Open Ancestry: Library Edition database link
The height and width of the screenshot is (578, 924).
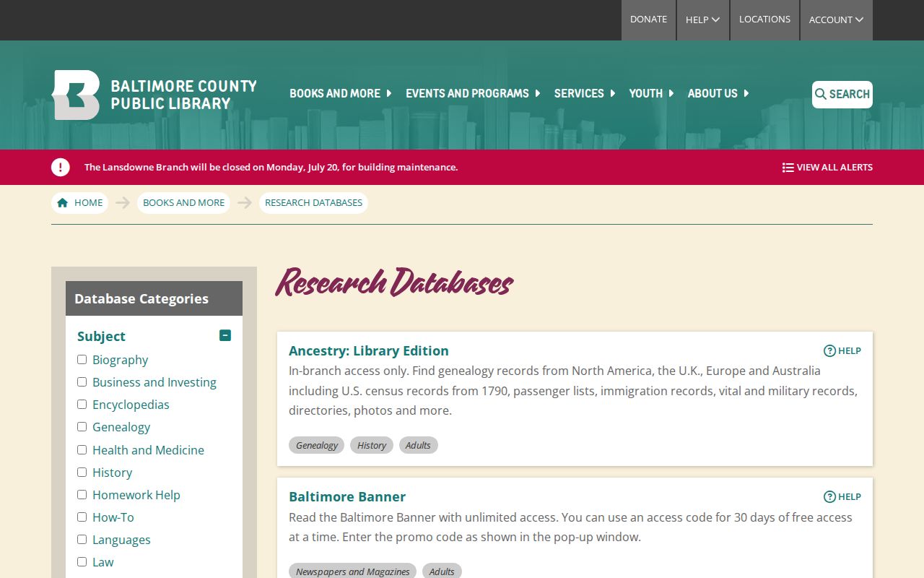coord(369,350)
